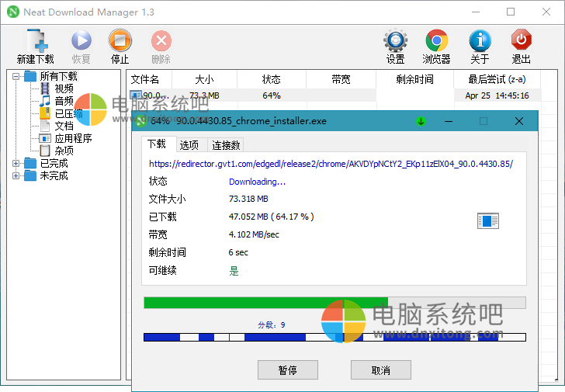Screen dimensions: 565x392
Task: Click the 新建下载 new download icon
Action: point(36,40)
